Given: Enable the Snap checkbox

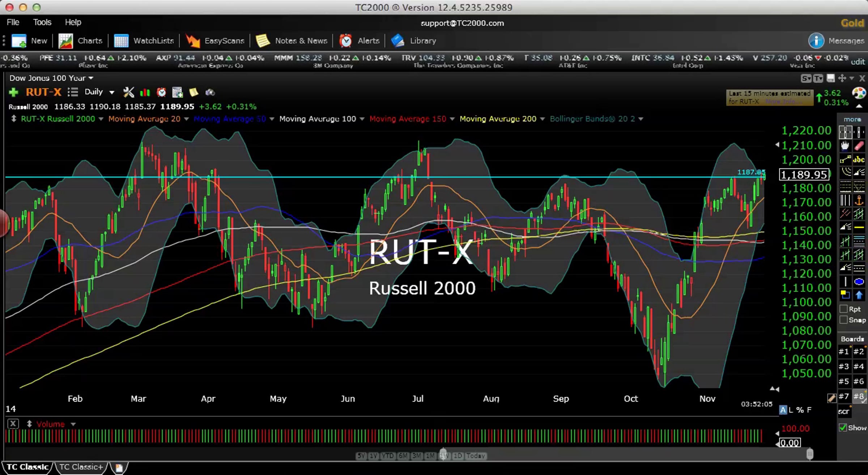Looking at the screenshot, I should [x=843, y=320].
